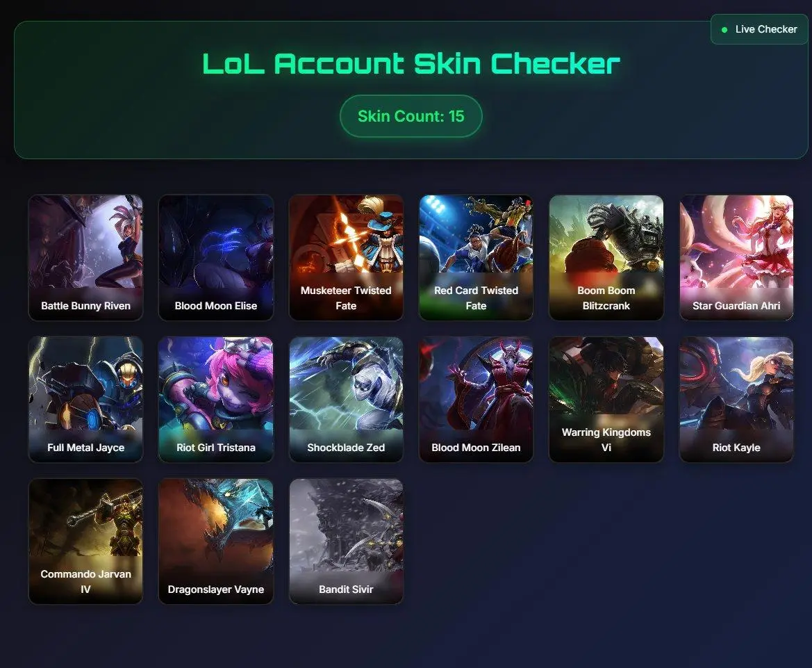Open the Red Card Twisted Fate skin
This screenshot has height=668, width=812.
coord(476,258)
